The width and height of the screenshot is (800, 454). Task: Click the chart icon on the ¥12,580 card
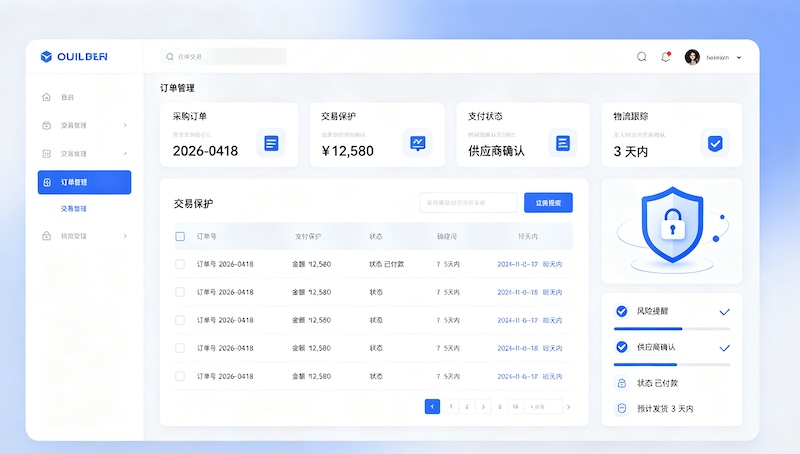pos(418,143)
